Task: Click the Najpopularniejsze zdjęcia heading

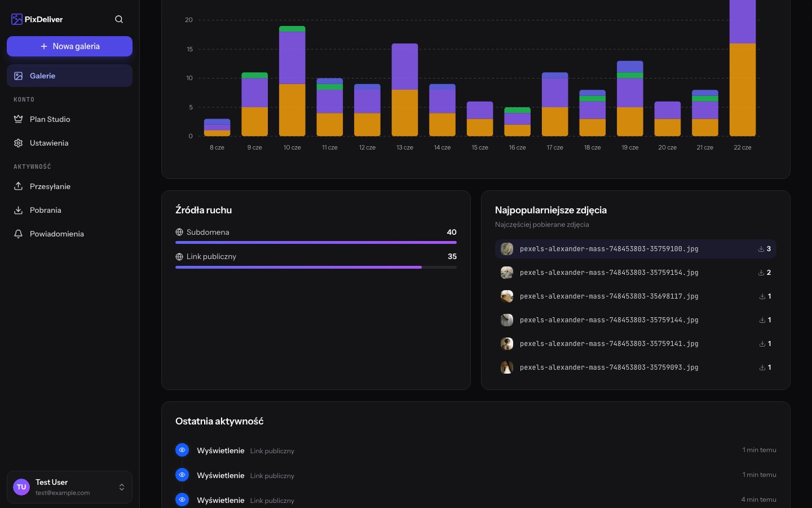Action: click(x=551, y=210)
